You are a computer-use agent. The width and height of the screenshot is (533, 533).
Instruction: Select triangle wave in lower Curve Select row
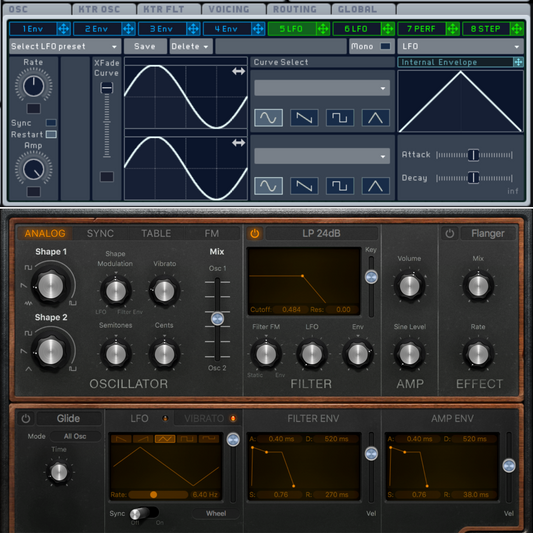(x=376, y=186)
